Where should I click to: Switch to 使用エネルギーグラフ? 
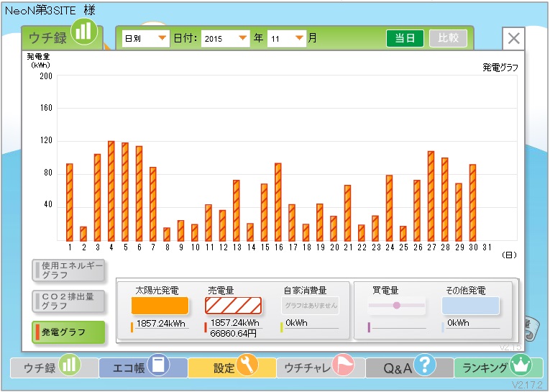(x=68, y=270)
